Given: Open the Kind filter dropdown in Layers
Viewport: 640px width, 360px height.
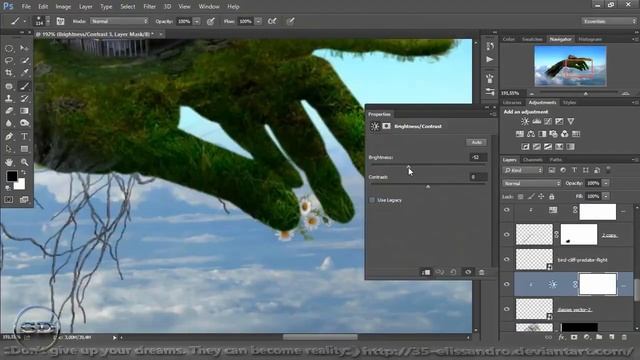Looking at the screenshot, I should click(523, 170).
